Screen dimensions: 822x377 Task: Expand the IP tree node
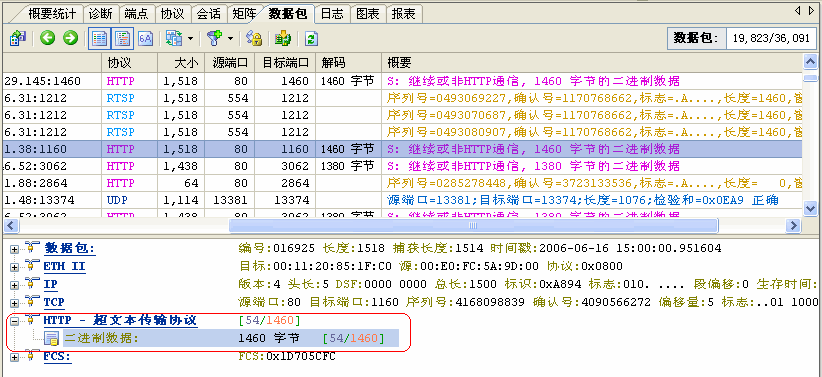click(15, 285)
